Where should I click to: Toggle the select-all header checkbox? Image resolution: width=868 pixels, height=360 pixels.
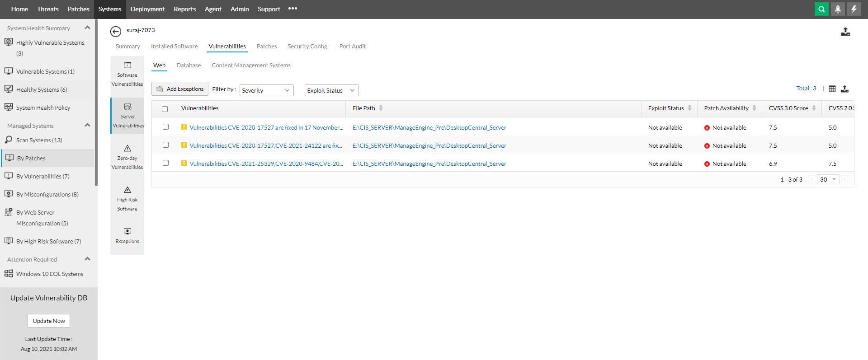(x=165, y=109)
